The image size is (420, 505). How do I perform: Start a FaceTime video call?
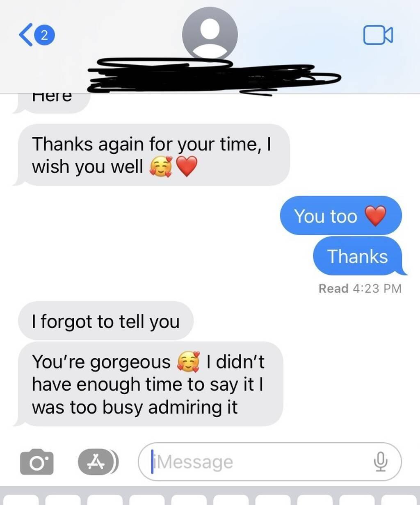tap(378, 35)
